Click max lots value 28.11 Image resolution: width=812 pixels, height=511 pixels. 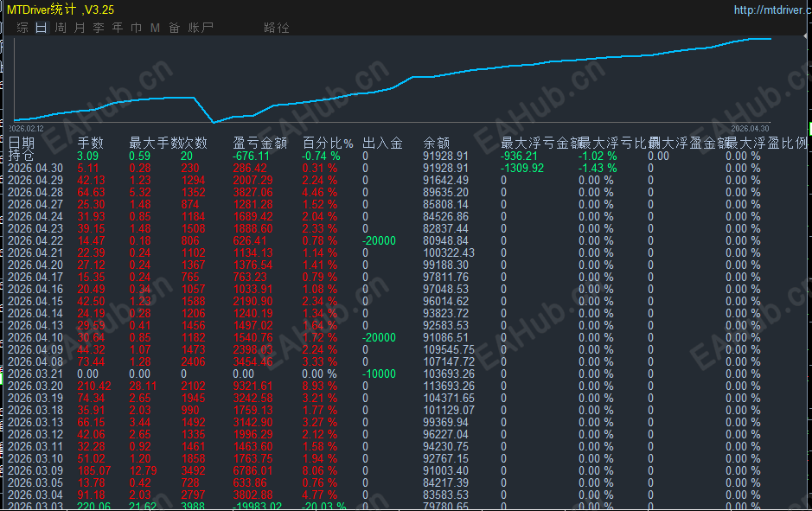[x=143, y=386]
